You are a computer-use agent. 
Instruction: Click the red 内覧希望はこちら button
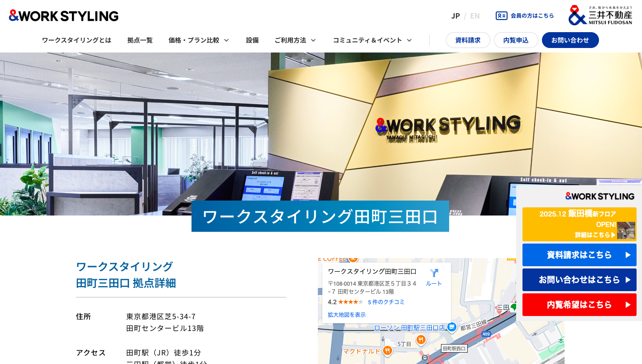pos(579,305)
